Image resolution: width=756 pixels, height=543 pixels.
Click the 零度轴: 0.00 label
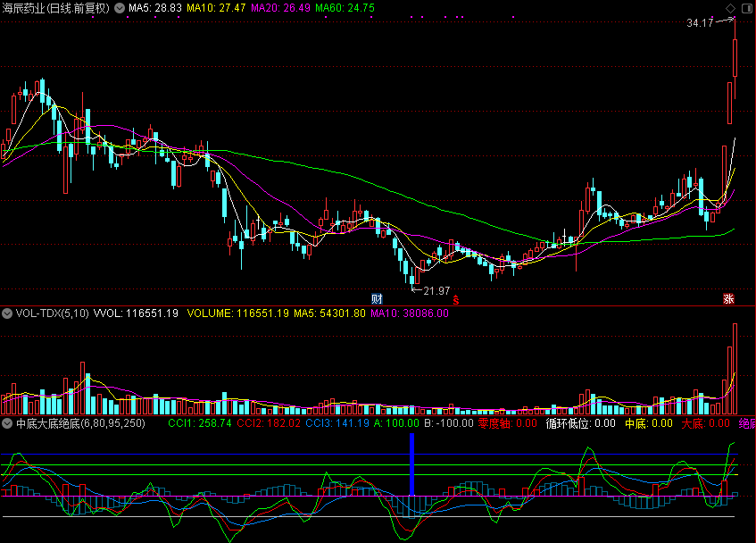(507, 423)
